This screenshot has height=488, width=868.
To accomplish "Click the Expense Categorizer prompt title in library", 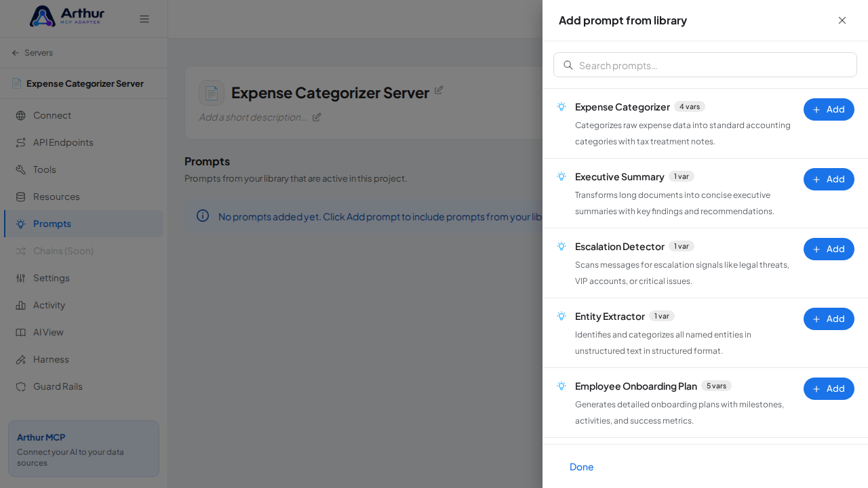I will 623,107.
